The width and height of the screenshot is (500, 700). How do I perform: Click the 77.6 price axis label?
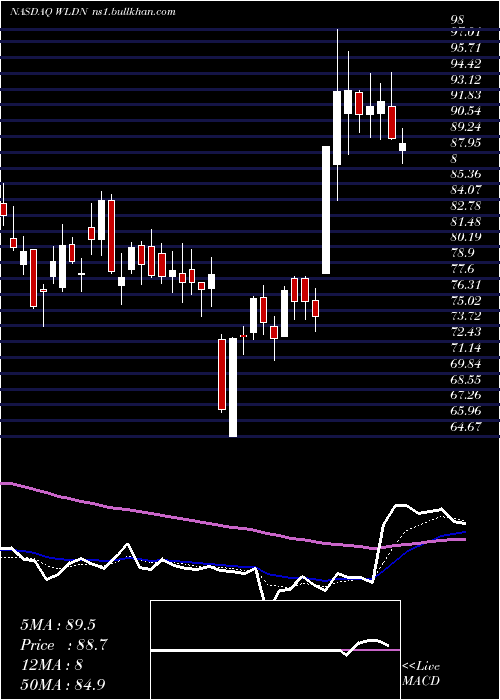point(463,269)
